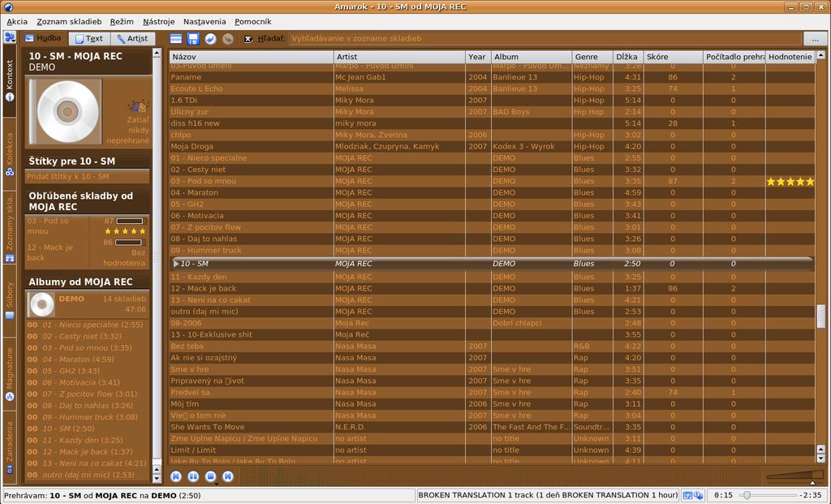This screenshot has height=504, width=831.
Task: Collapse 'Obľúbené skladby od MOJA REC' section
Action: (88, 201)
